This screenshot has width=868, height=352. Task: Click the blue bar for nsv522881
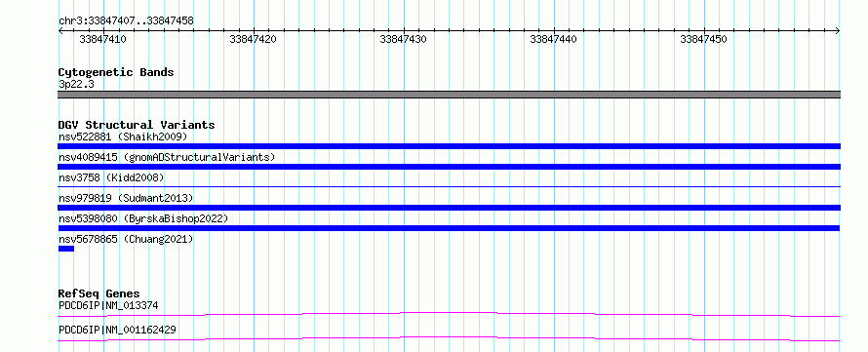[x=449, y=146]
